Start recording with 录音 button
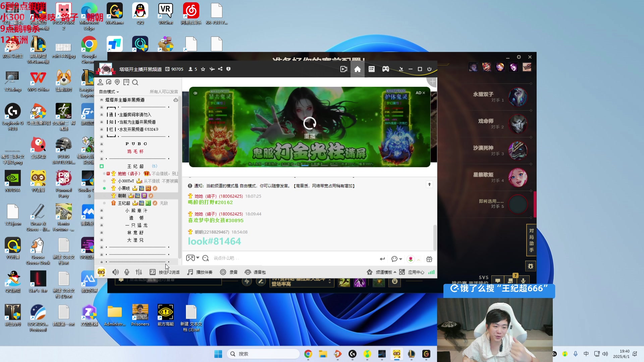Image resolution: width=644 pixels, height=362 pixels. [x=229, y=272]
